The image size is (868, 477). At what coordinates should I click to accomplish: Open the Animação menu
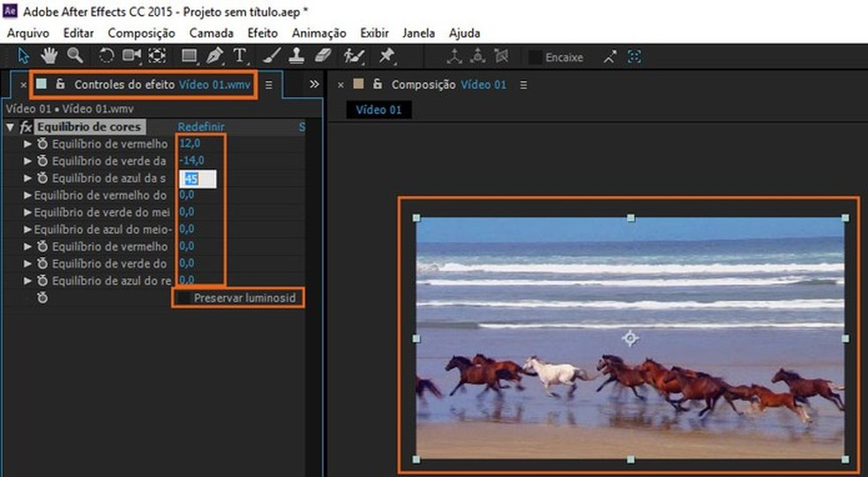(x=318, y=33)
